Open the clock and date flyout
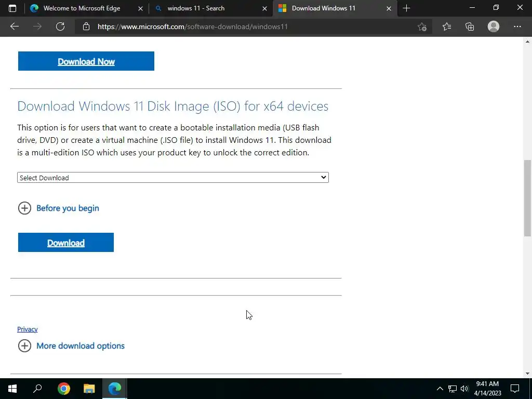Viewport: 532px width, 399px height. 487,389
